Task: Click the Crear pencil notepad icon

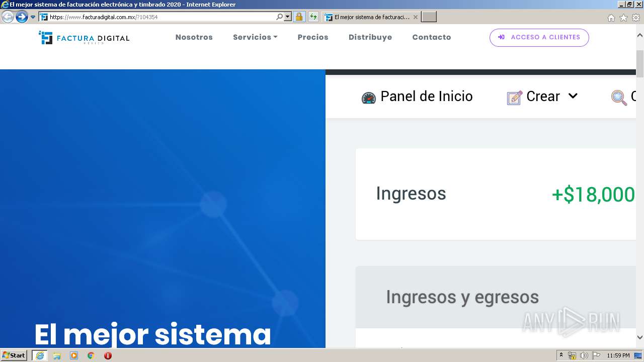Action: [x=514, y=98]
